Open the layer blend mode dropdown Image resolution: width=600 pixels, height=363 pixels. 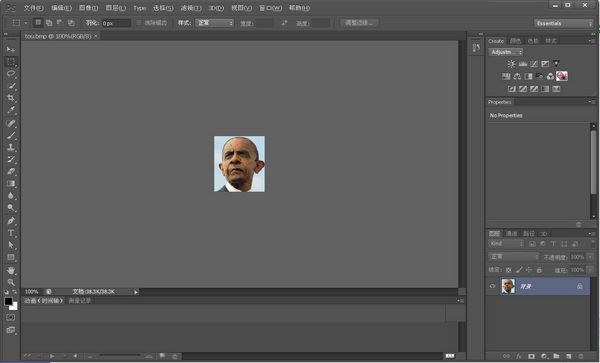(x=513, y=257)
